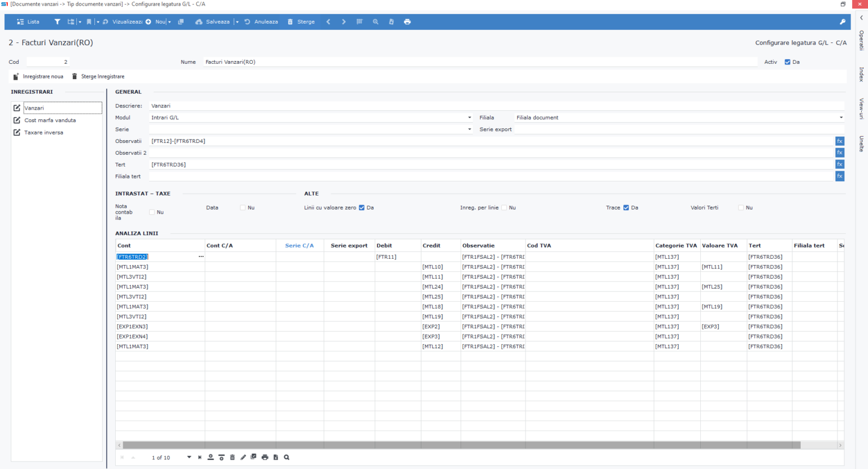This screenshot has height=469, width=868.
Task: Open the Lista view button
Action: (x=28, y=22)
